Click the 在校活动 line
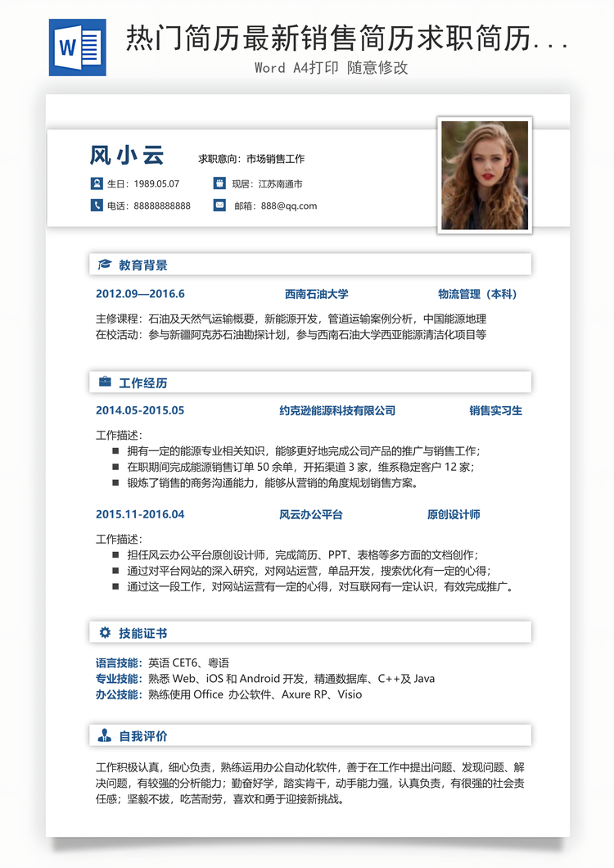 tap(291, 334)
